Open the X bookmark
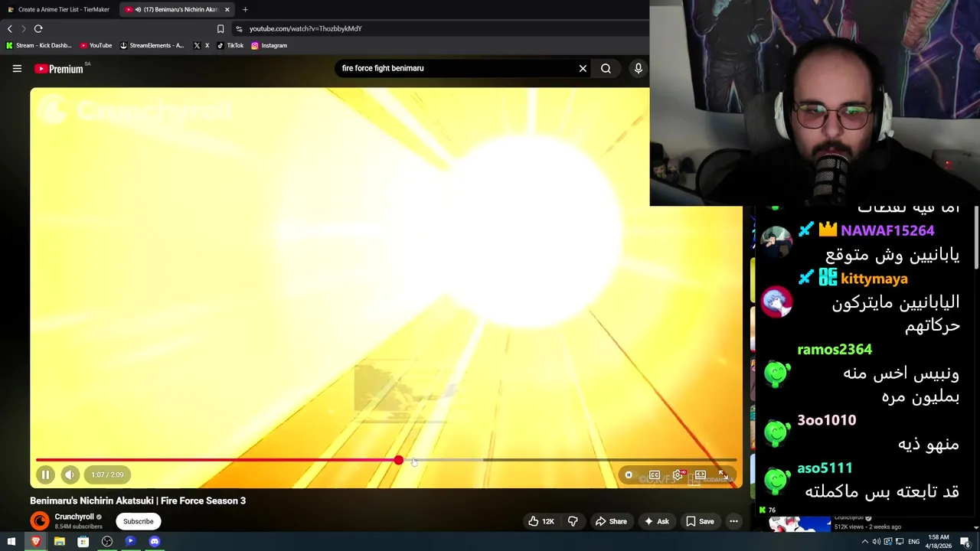Screen dimensions: 980x551 [x=201, y=45]
